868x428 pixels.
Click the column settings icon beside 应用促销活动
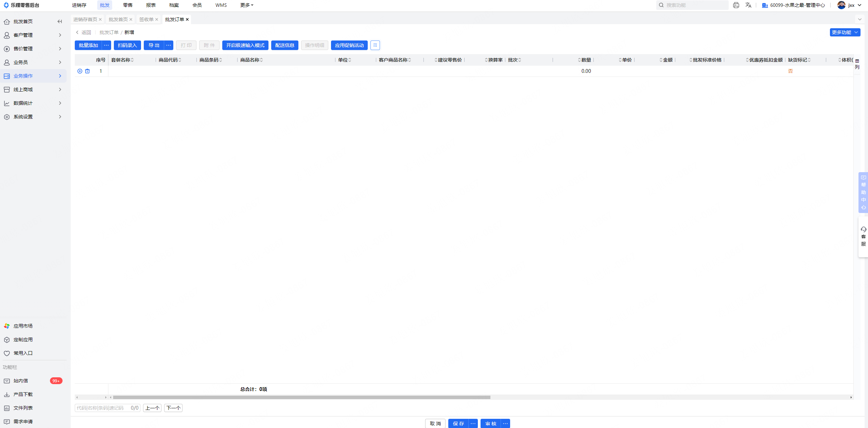coord(375,45)
